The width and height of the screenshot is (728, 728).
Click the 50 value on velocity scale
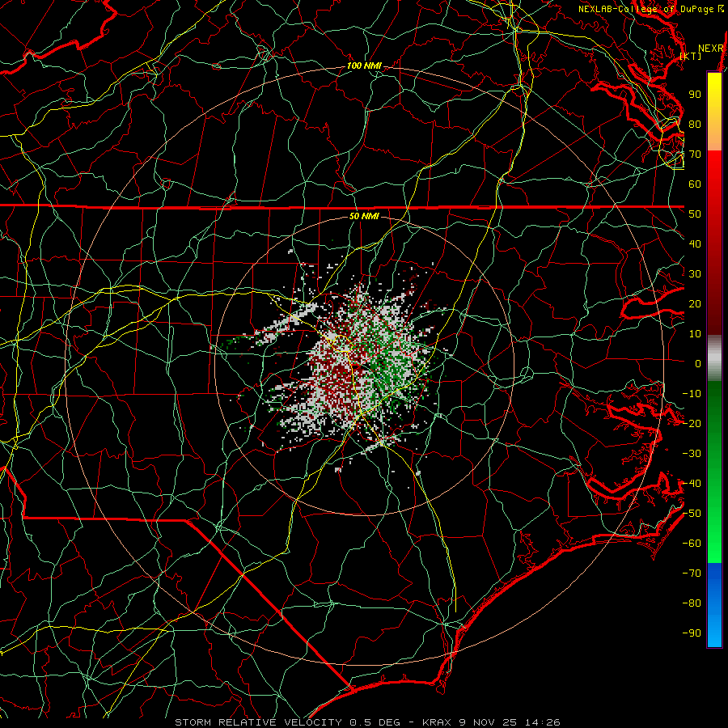point(695,214)
